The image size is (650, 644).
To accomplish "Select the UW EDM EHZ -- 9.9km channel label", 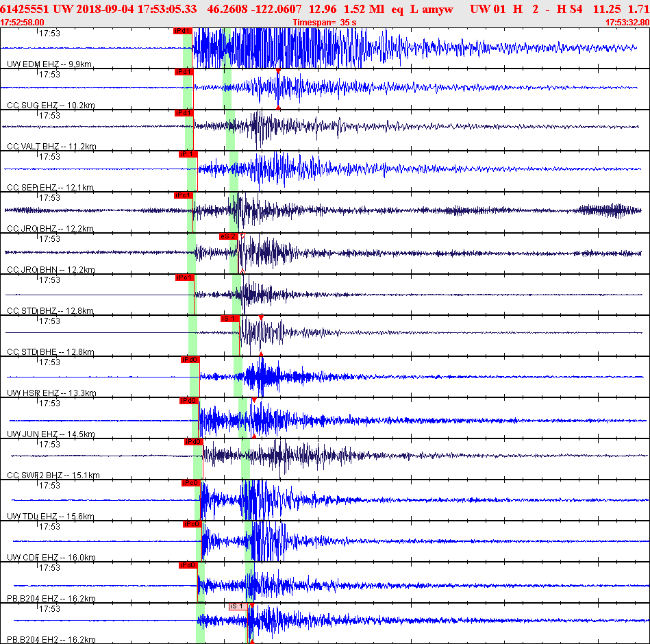I will tap(49, 64).
